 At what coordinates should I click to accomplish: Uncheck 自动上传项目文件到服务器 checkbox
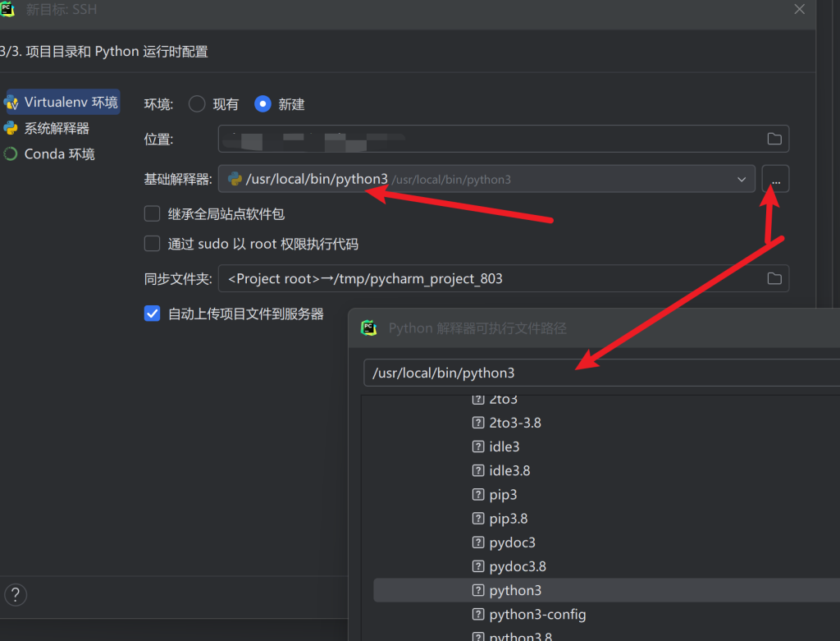[x=153, y=314]
